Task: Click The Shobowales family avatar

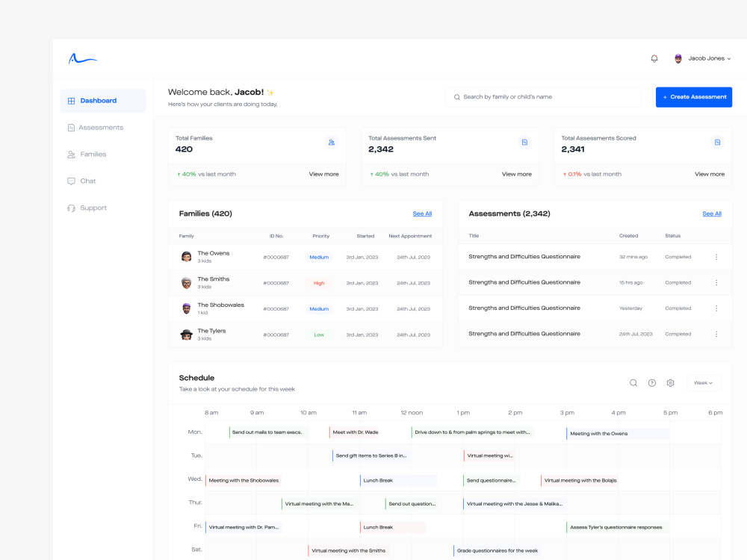Action: 186,308
